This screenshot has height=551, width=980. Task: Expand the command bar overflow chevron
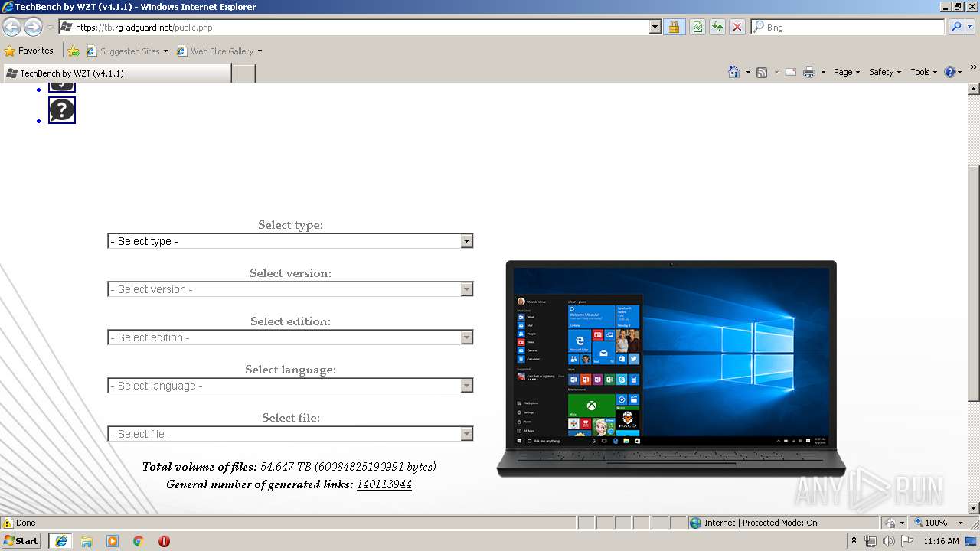974,69
